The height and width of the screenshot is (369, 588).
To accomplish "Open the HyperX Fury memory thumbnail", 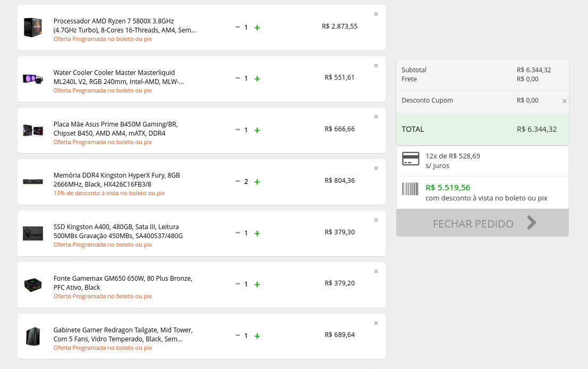I will click(x=33, y=182).
